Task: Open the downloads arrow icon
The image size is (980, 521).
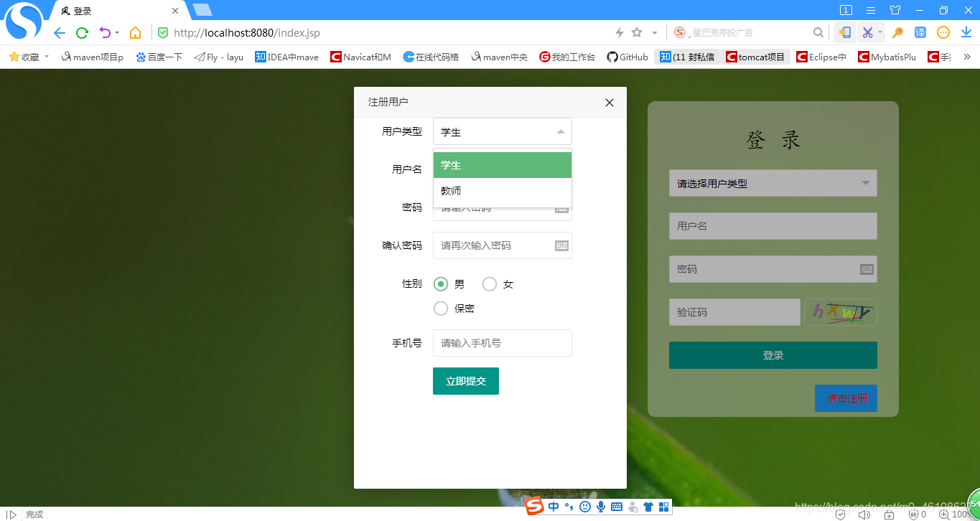Action: pos(966,32)
